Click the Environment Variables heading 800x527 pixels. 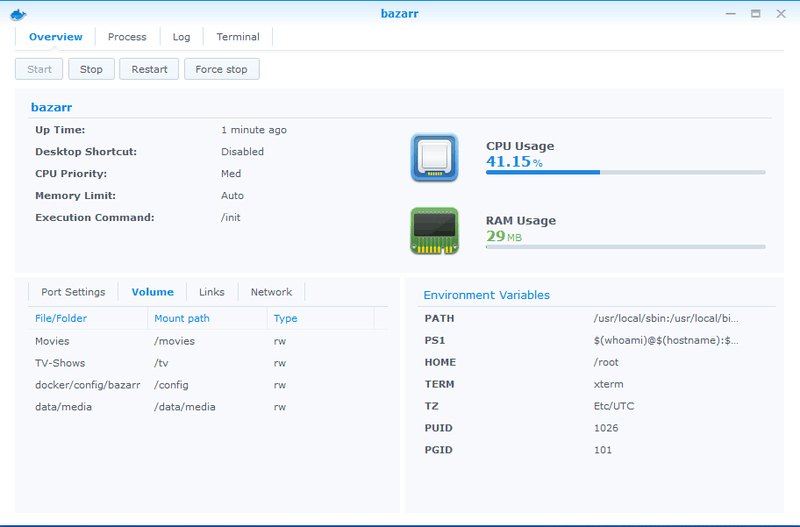(487, 295)
